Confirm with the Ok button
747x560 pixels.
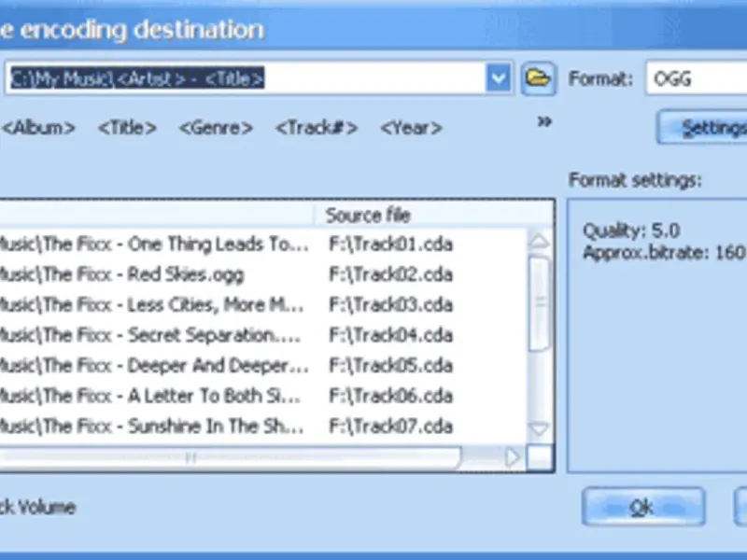642,508
